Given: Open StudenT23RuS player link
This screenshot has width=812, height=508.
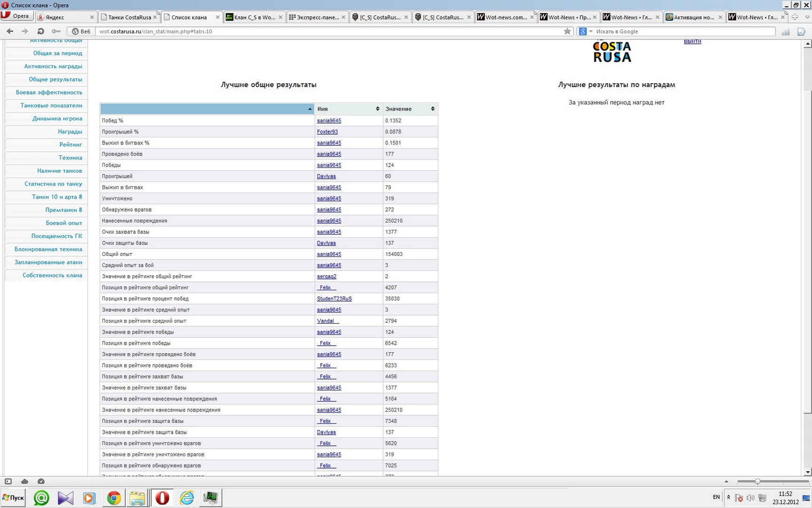Looking at the screenshot, I should (x=334, y=299).
